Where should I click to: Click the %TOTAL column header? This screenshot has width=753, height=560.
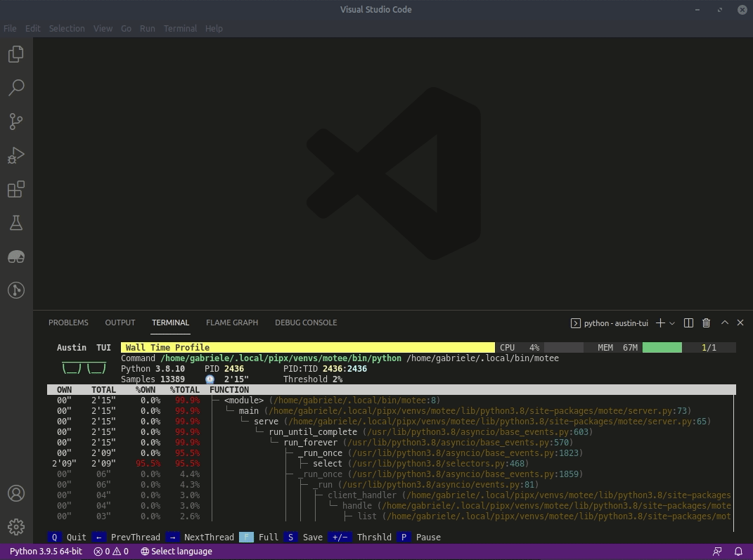pyautogui.click(x=184, y=390)
